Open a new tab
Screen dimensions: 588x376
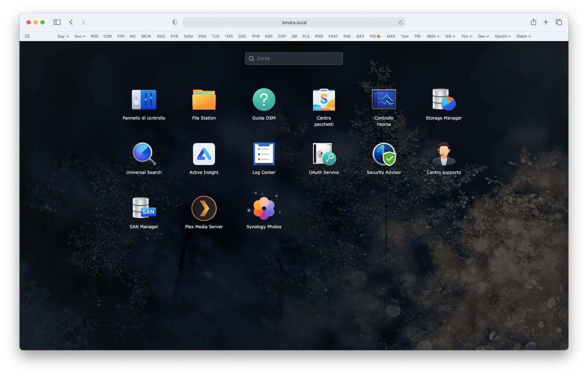(x=546, y=22)
